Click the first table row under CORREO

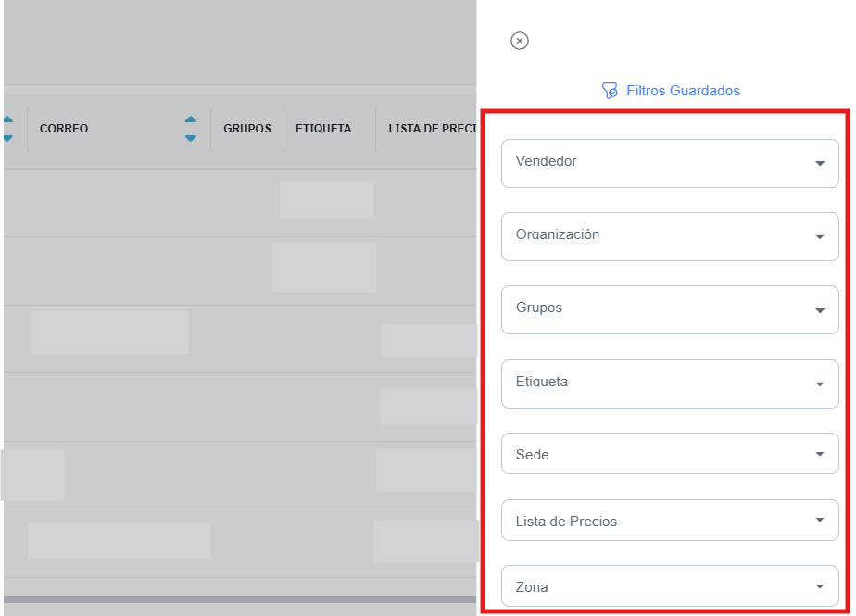[107, 202]
